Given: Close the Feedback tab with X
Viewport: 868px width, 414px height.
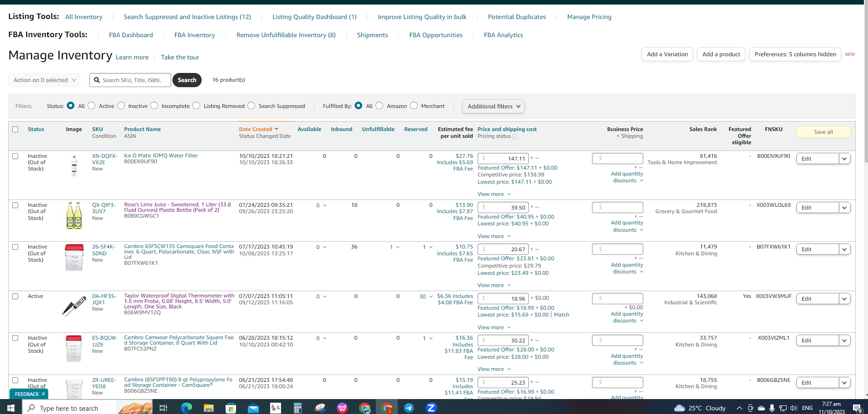Looking at the screenshot, I should (43, 394).
